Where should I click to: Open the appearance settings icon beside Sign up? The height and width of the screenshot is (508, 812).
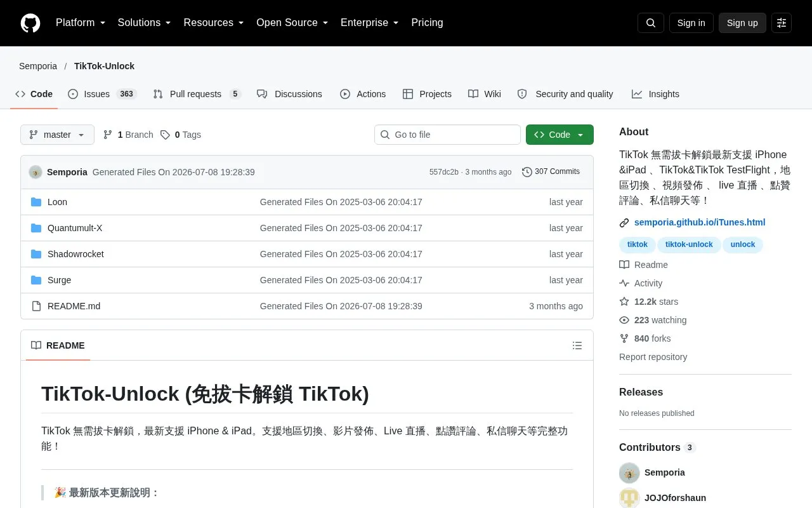(782, 23)
